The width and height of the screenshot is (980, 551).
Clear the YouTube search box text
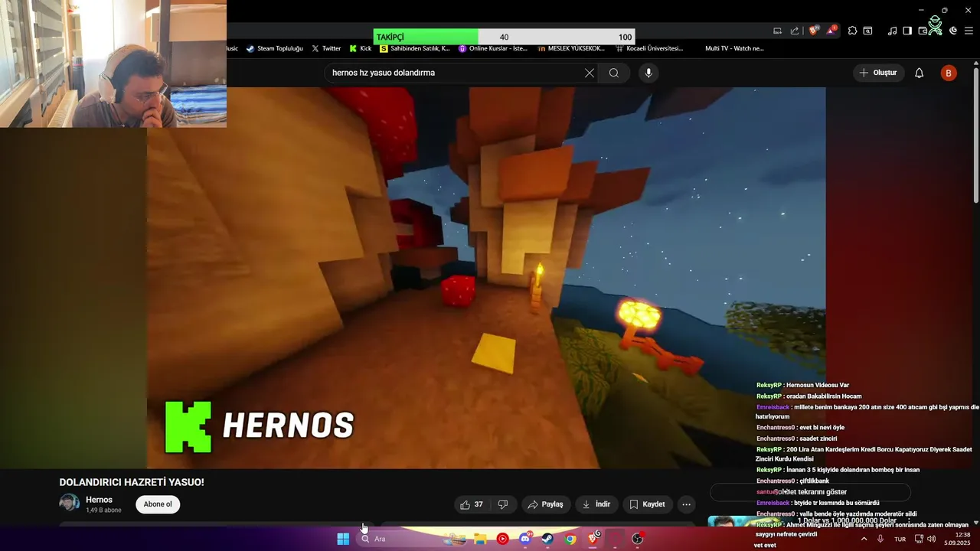coord(590,73)
